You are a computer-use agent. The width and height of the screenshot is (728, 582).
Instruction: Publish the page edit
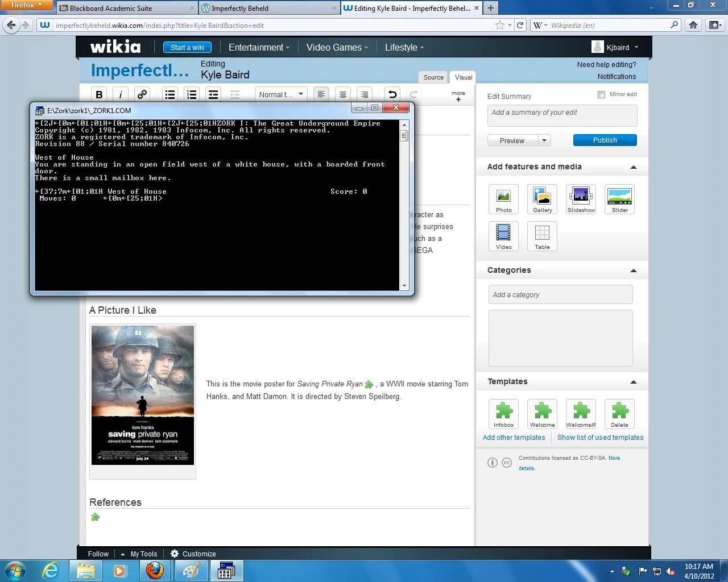605,140
